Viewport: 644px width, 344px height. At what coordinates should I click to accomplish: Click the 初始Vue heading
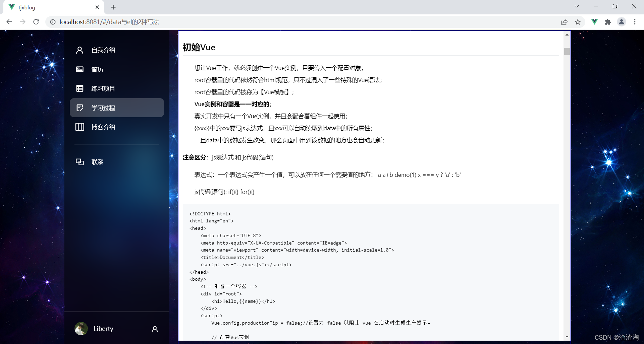click(199, 47)
